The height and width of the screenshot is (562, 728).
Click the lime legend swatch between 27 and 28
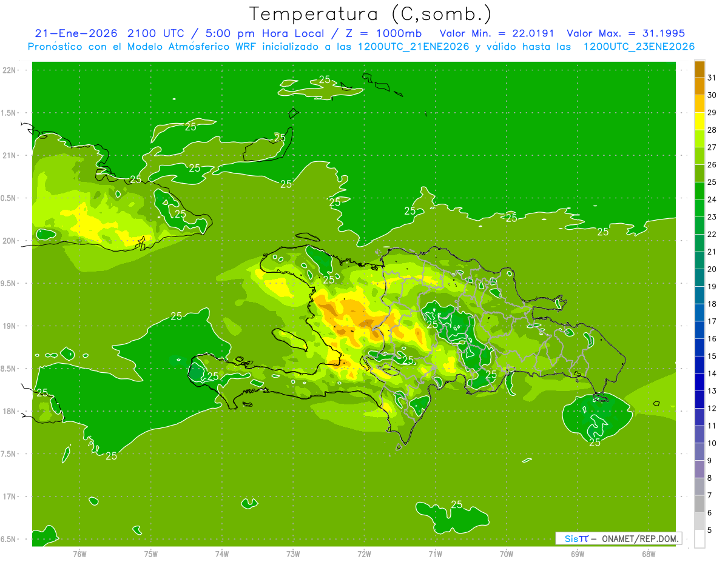(x=699, y=138)
